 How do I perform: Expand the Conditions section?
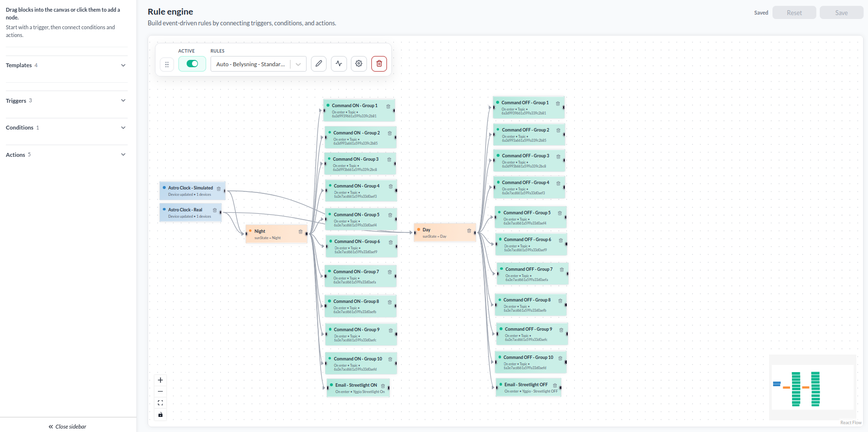66,128
